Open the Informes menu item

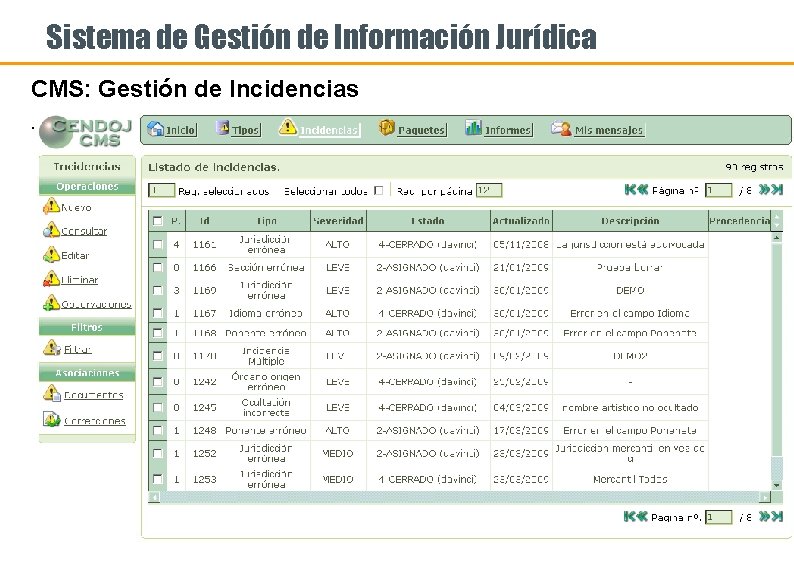[x=507, y=130]
